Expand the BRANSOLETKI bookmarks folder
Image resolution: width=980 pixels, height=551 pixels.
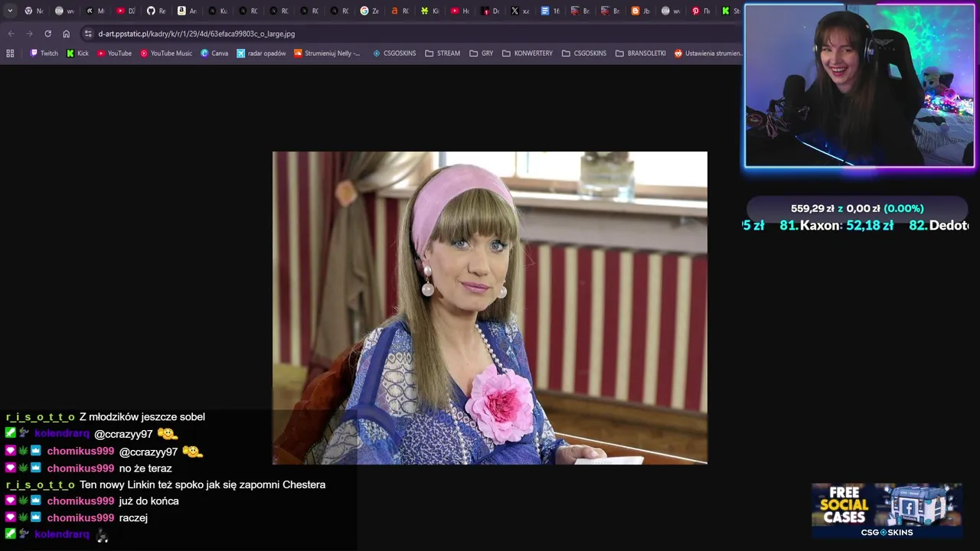641,54
